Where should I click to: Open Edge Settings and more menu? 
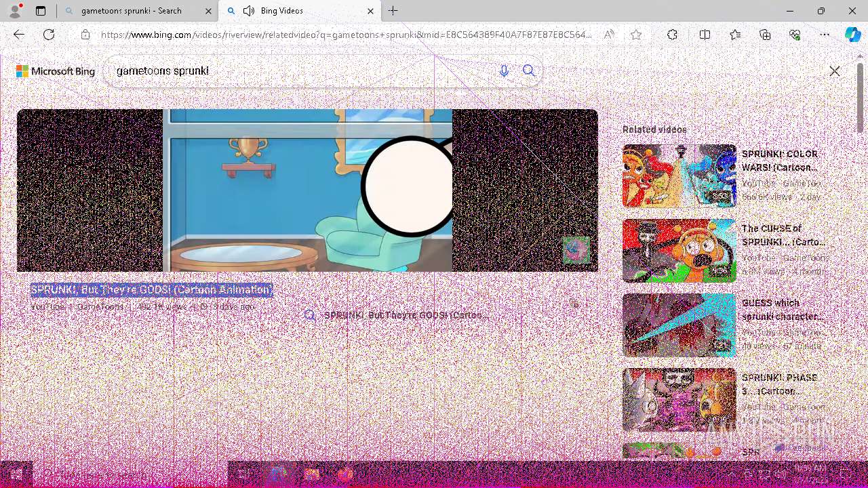pyautogui.click(x=825, y=35)
